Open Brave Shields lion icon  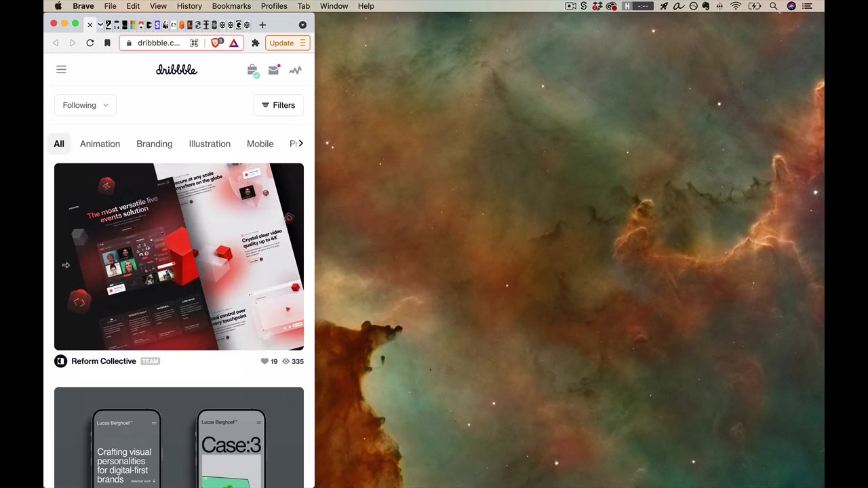(x=216, y=43)
